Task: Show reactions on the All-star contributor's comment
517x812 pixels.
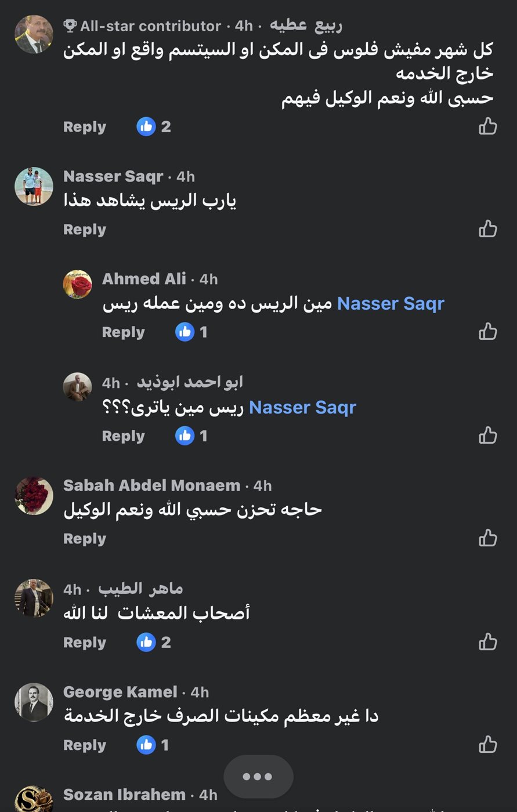Action: point(153,126)
